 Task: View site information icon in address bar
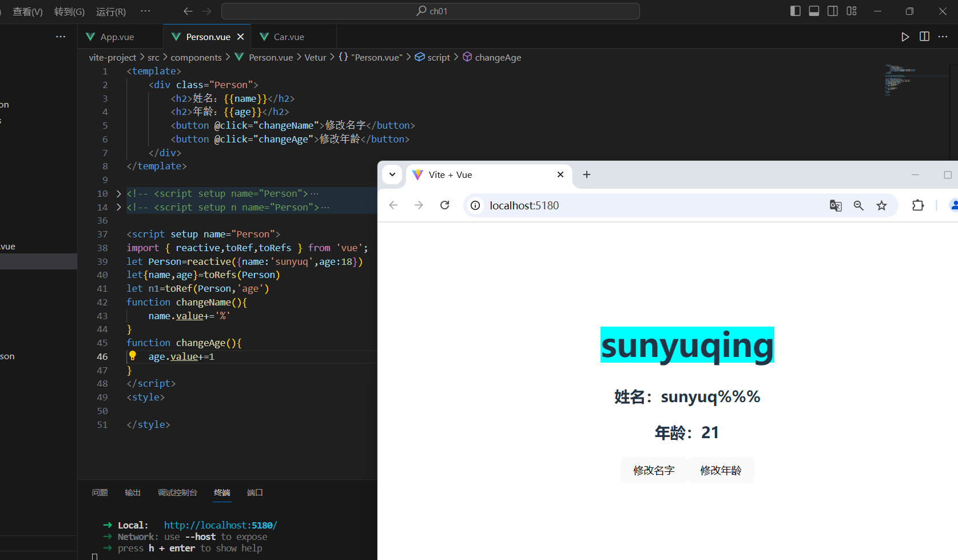click(475, 205)
